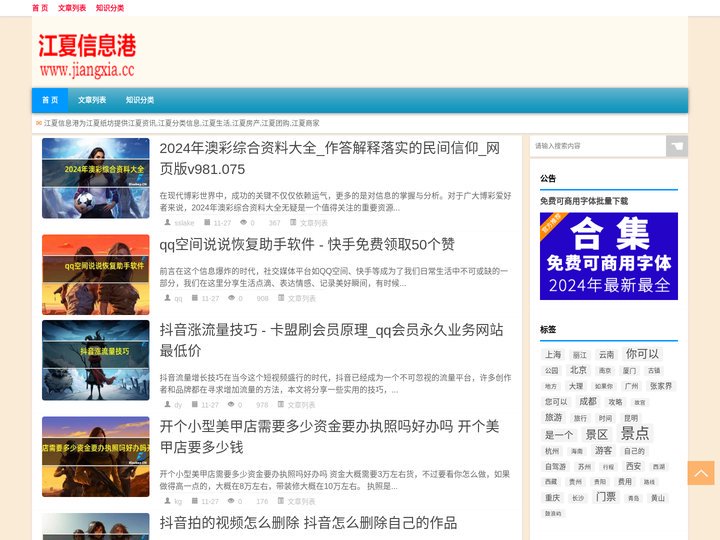Click the orange back-to-top arrow
Screen dimensions: 720x540
(701, 473)
